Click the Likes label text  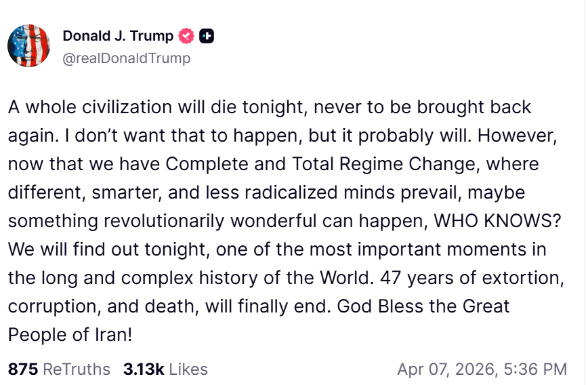point(188,369)
